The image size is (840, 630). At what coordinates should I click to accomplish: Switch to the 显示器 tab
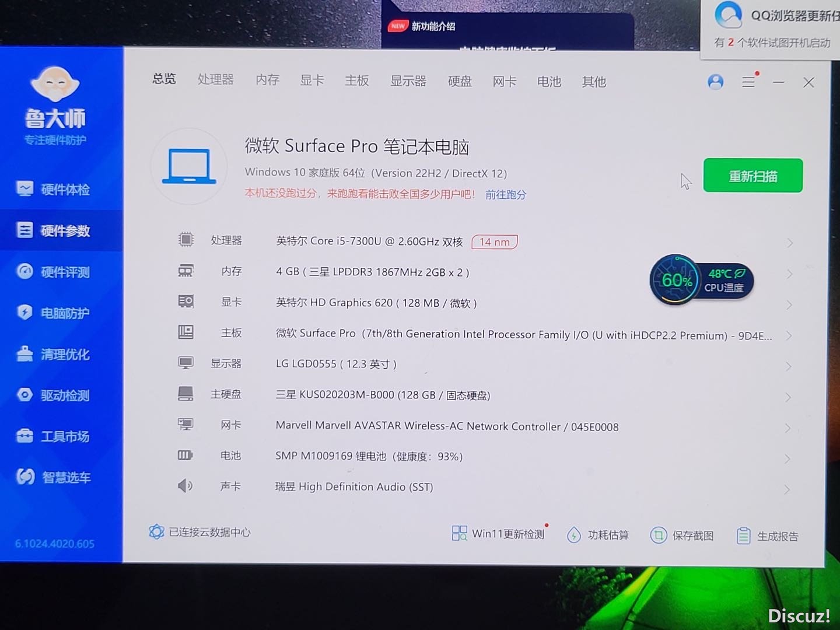tap(408, 80)
